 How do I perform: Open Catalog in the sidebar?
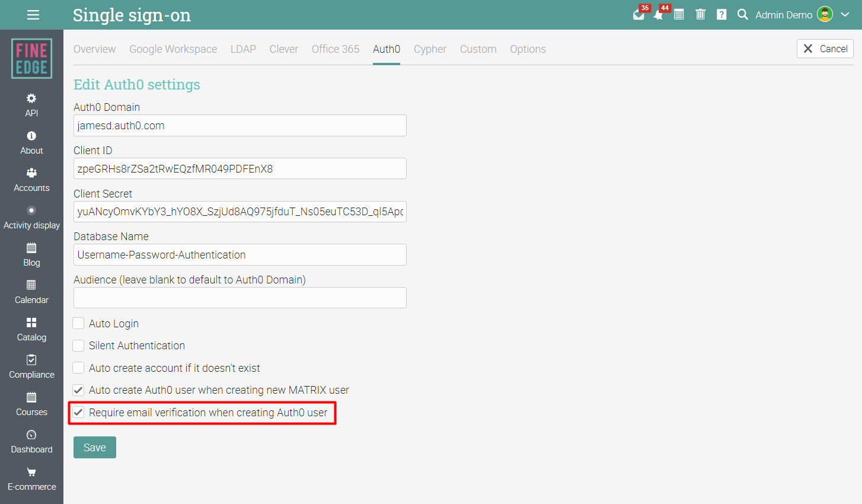point(31,330)
